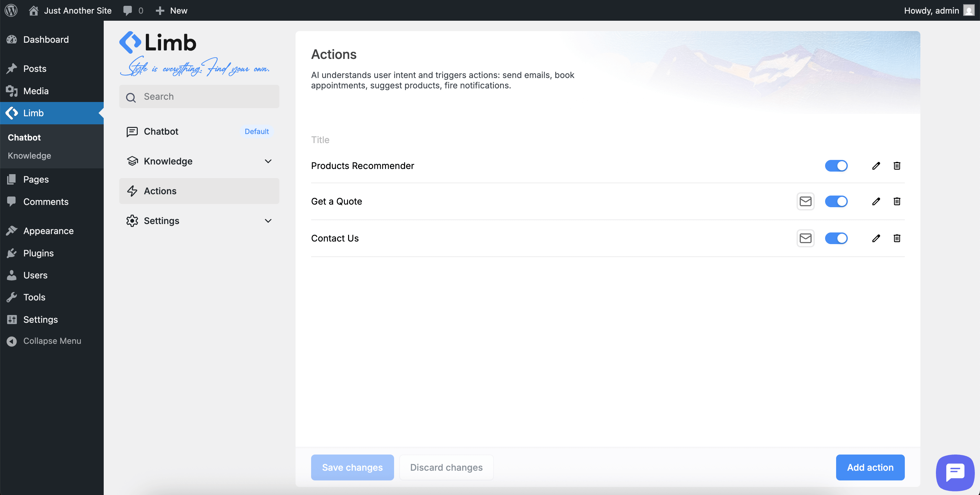Open the floating chatbot widget bubble
Screen dimensions: 980x495
[955, 472]
